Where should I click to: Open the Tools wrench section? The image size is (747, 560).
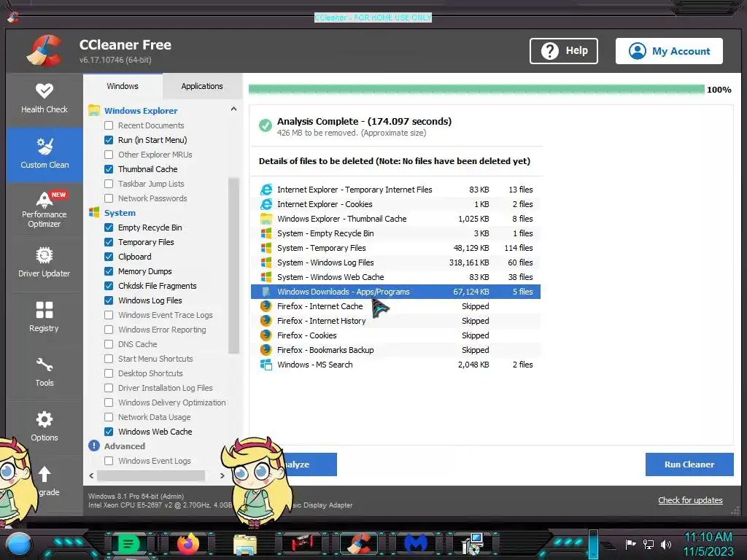pos(44,372)
